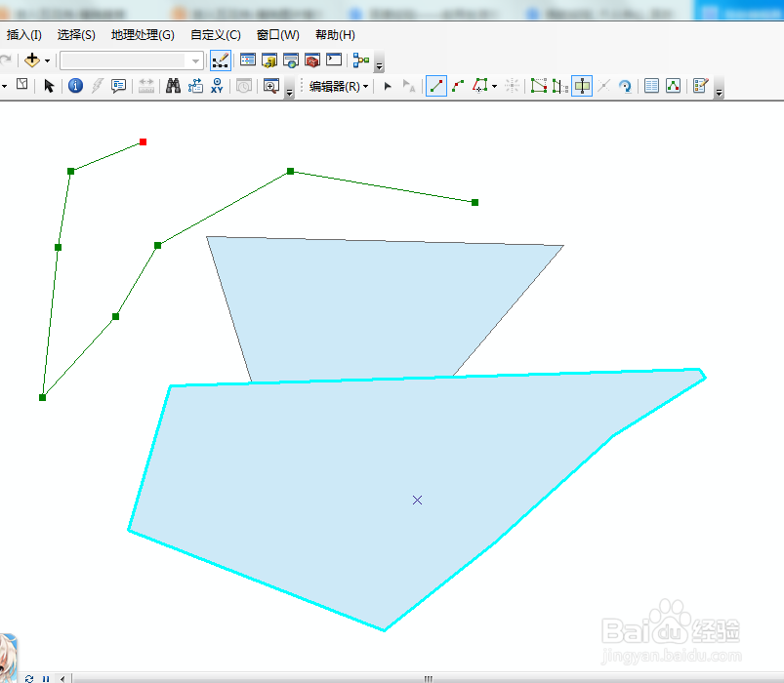The height and width of the screenshot is (683, 784).
Task: Toggle the Straight Segment tool
Action: [x=436, y=86]
